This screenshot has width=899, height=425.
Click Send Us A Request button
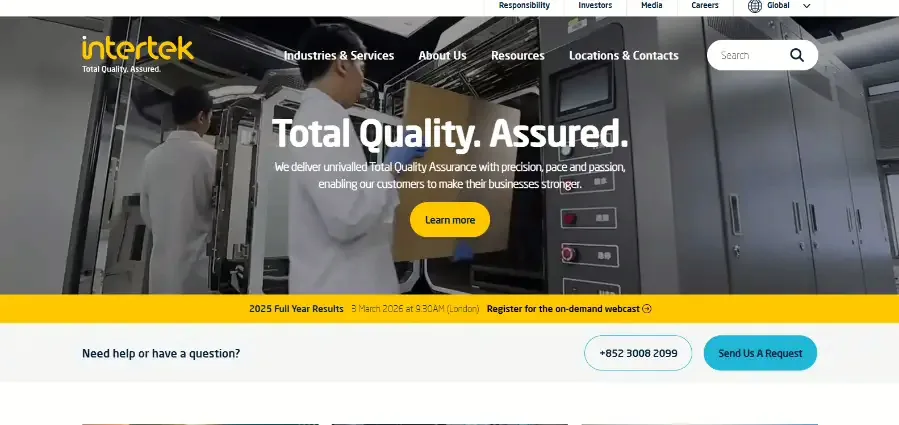[760, 353]
